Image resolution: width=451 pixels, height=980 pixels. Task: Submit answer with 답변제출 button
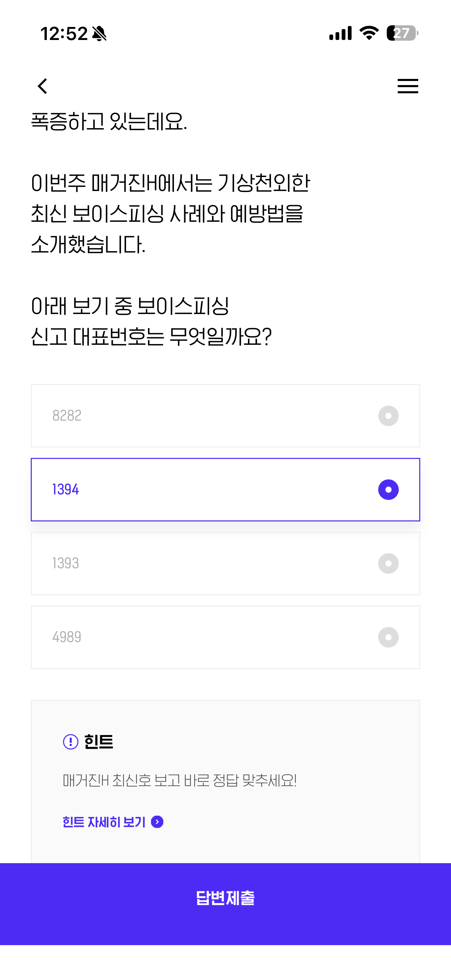[x=225, y=898]
